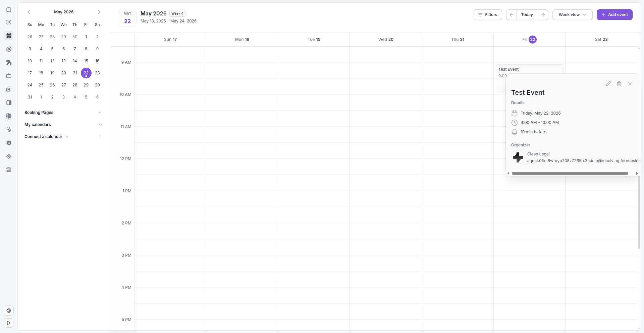Click the Add event button
This screenshot has height=333, width=644.
pos(614,15)
